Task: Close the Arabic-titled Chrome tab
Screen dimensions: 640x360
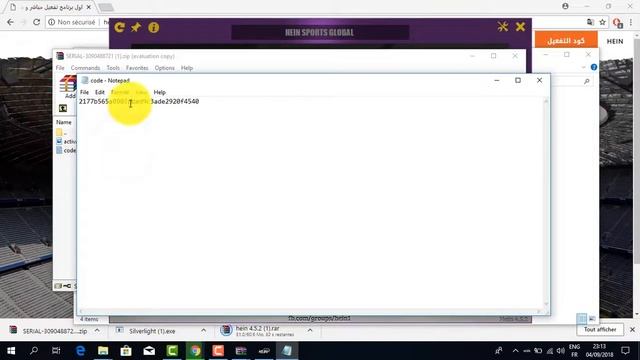Action: (x=89, y=7)
